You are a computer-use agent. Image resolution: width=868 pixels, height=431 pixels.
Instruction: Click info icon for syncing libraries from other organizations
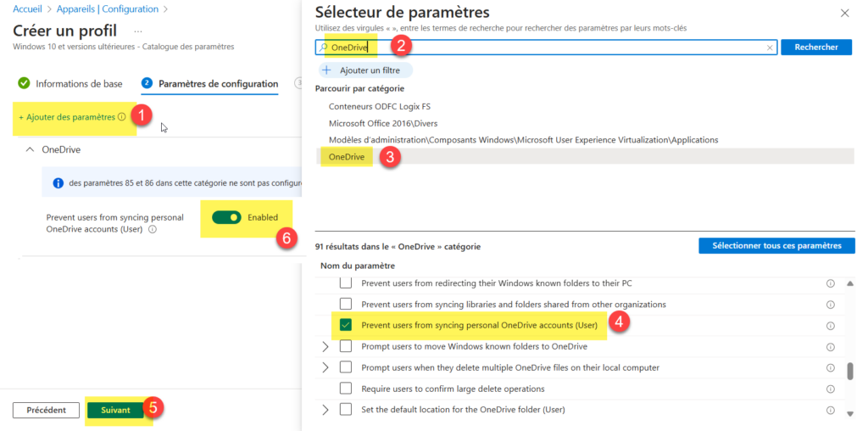(831, 305)
